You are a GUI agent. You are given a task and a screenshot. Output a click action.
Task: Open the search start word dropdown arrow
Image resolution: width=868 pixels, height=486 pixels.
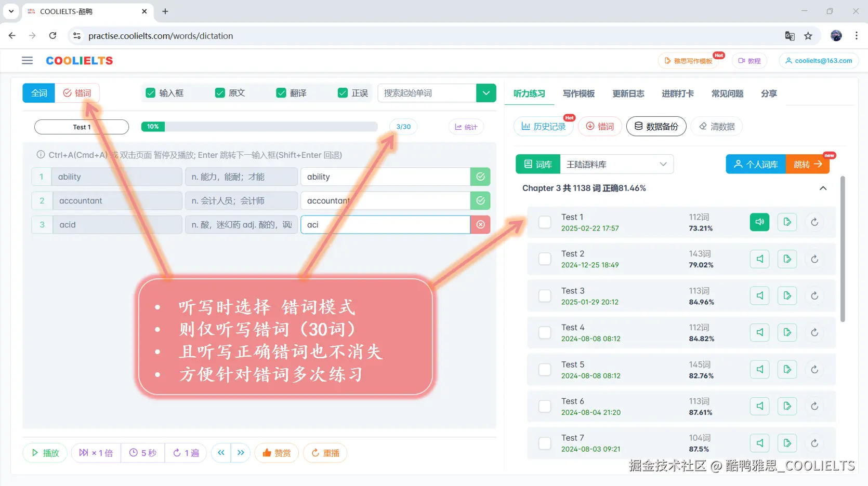[x=486, y=93]
